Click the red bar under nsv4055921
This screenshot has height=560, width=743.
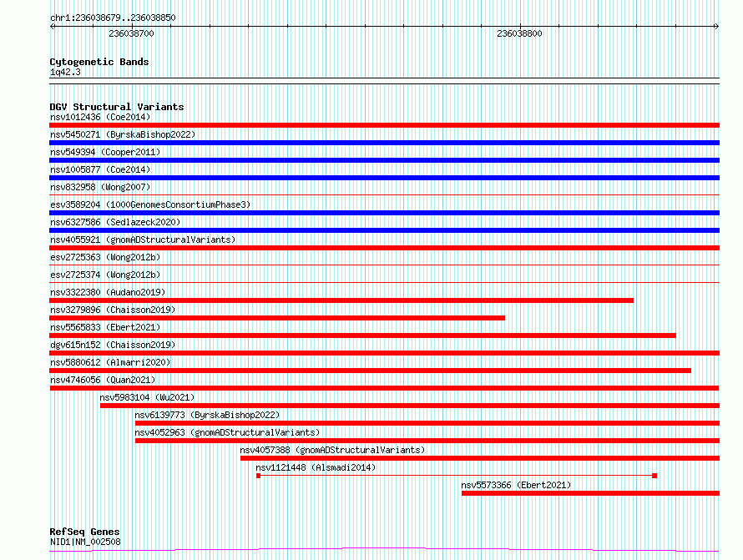tap(384, 248)
